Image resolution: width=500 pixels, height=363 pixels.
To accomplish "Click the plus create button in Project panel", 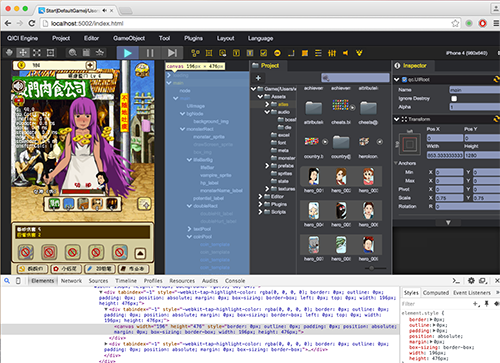I will point(258,78).
